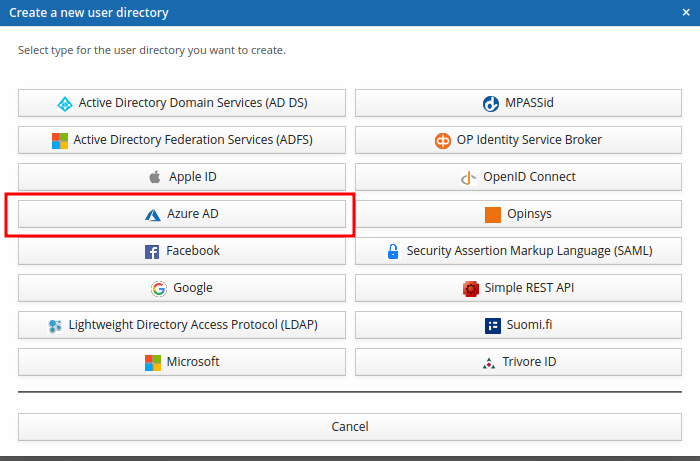Click the Simple REST API gear icon
700x461 pixels.
471,289
